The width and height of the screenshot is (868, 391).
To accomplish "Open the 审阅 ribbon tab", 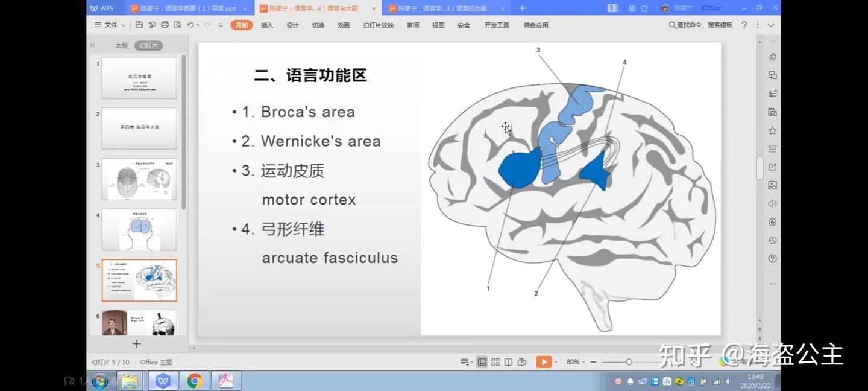I will [x=413, y=25].
